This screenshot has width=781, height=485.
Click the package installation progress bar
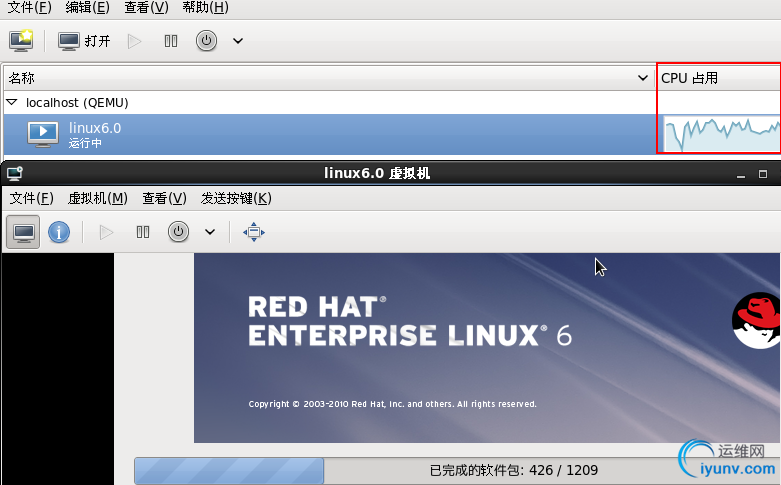coord(457,471)
